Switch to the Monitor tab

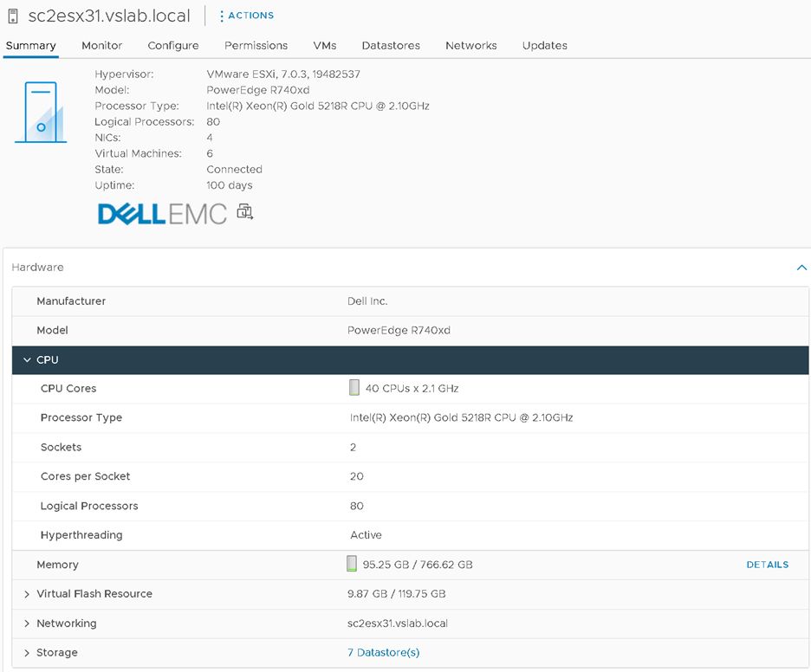click(101, 45)
